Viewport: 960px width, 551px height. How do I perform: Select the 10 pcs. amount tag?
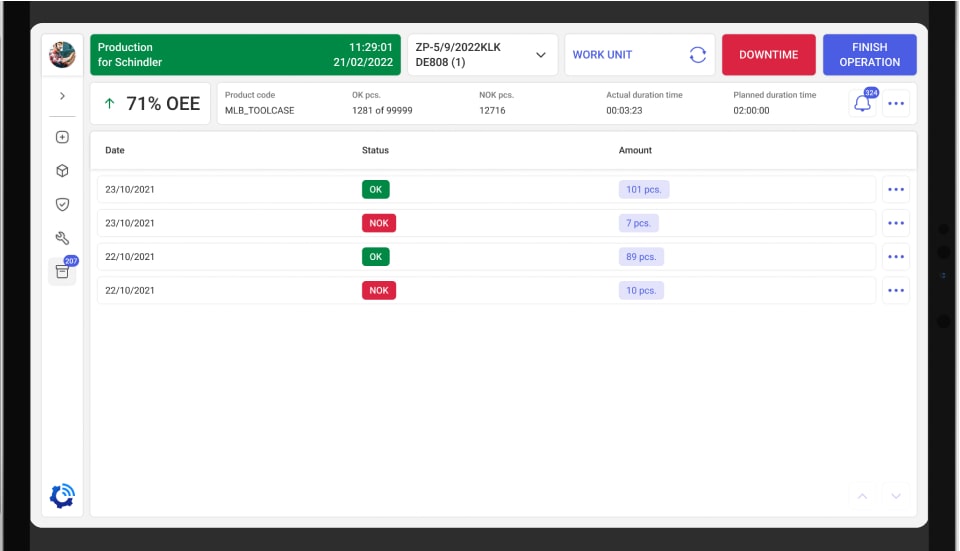[641, 290]
